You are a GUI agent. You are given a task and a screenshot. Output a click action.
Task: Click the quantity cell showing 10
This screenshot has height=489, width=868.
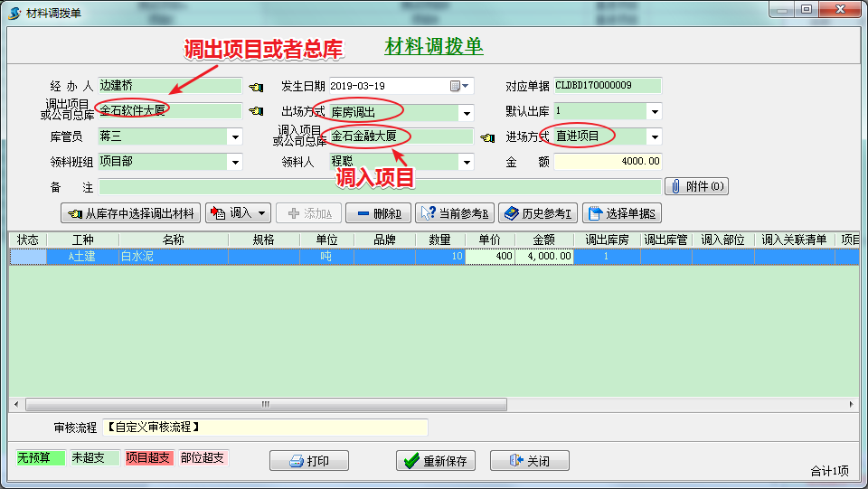(440, 256)
